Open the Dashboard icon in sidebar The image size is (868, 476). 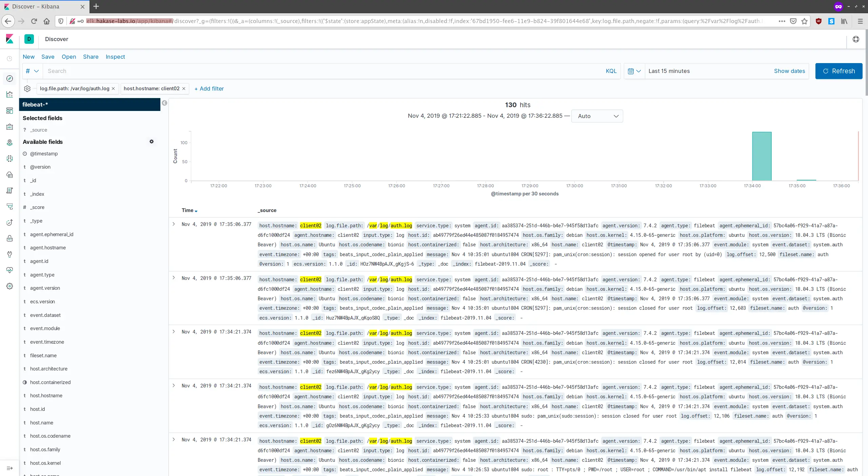coord(9,111)
